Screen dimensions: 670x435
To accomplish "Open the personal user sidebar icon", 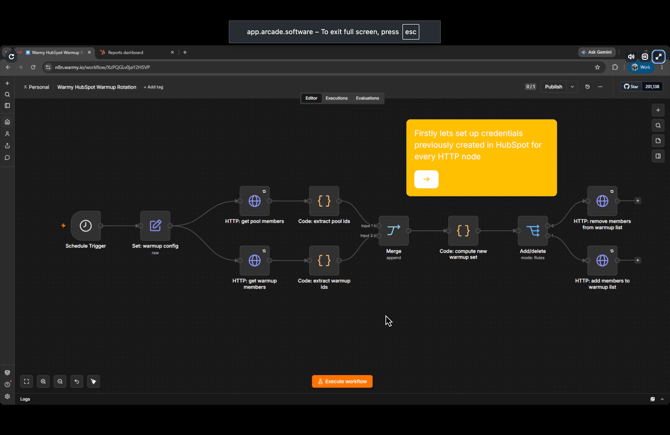I will coord(7,134).
